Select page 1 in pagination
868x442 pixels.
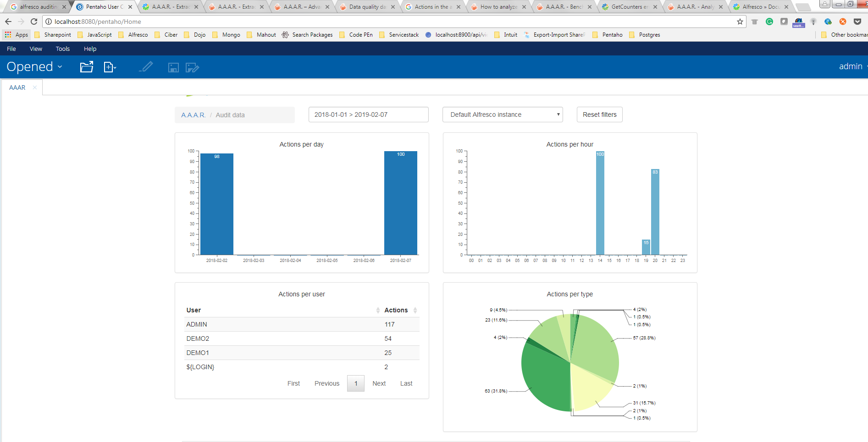(356, 383)
